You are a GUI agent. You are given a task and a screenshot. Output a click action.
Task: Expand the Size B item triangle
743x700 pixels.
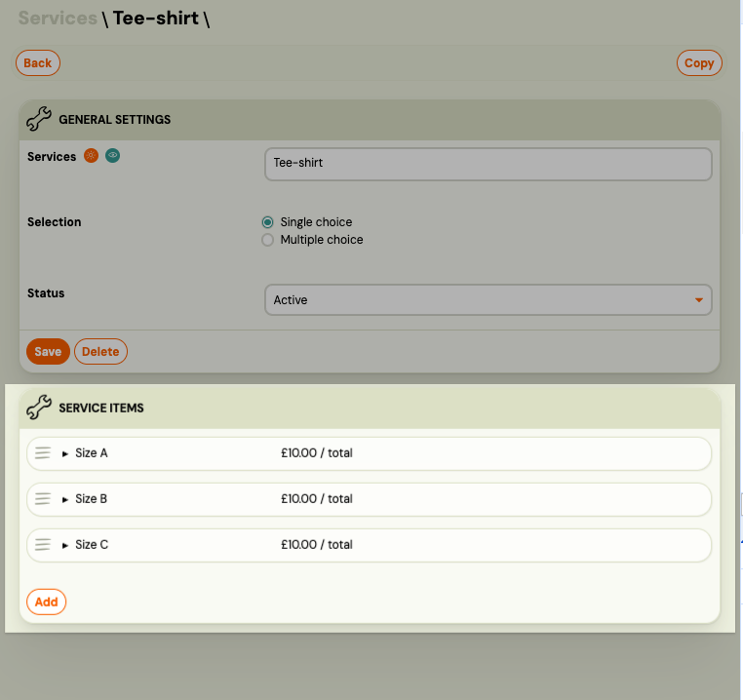pyautogui.click(x=65, y=499)
